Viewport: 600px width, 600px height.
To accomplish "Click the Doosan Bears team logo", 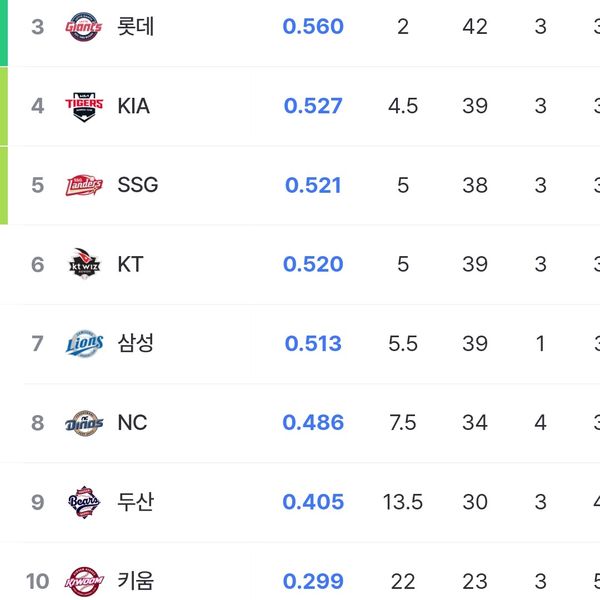I will [x=84, y=502].
